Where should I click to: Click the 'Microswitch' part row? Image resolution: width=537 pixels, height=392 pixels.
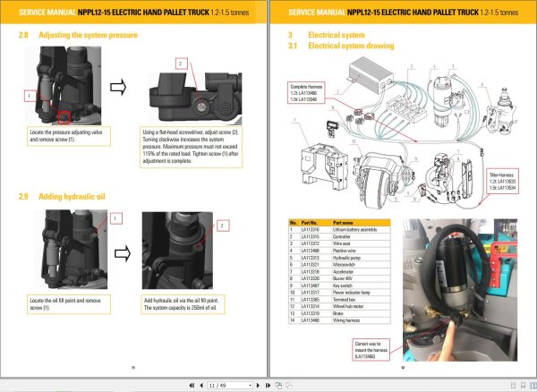[x=339, y=265]
